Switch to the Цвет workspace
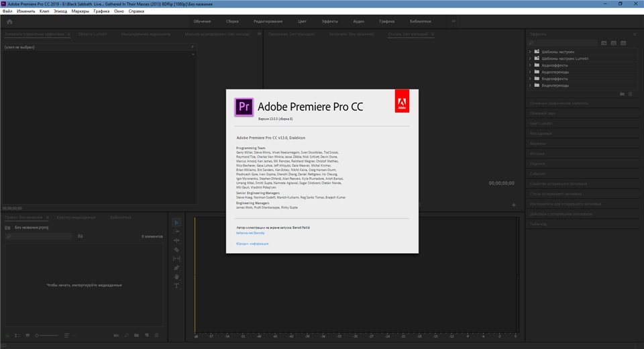The height and width of the screenshot is (349, 644). pyautogui.click(x=302, y=21)
